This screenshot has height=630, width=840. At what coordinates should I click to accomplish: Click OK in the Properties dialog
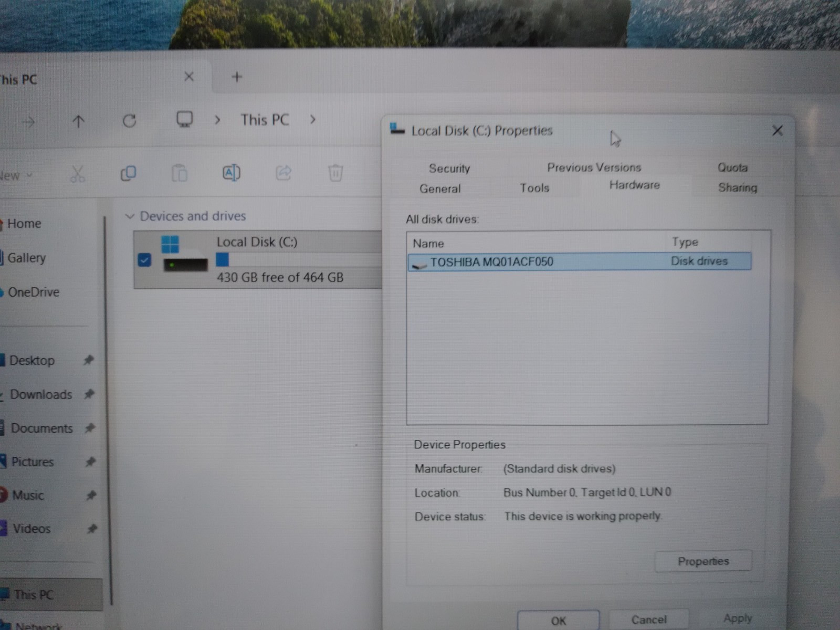tap(559, 621)
